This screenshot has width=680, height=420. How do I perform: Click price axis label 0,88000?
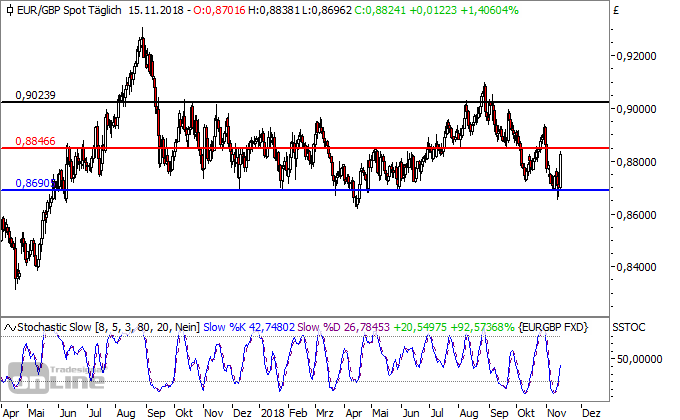pos(636,162)
